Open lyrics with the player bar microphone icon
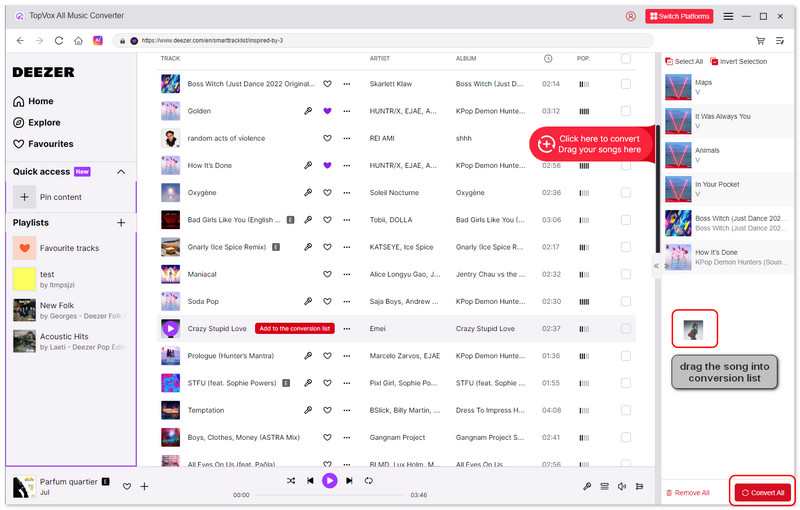This screenshot has width=800, height=510. click(x=587, y=486)
